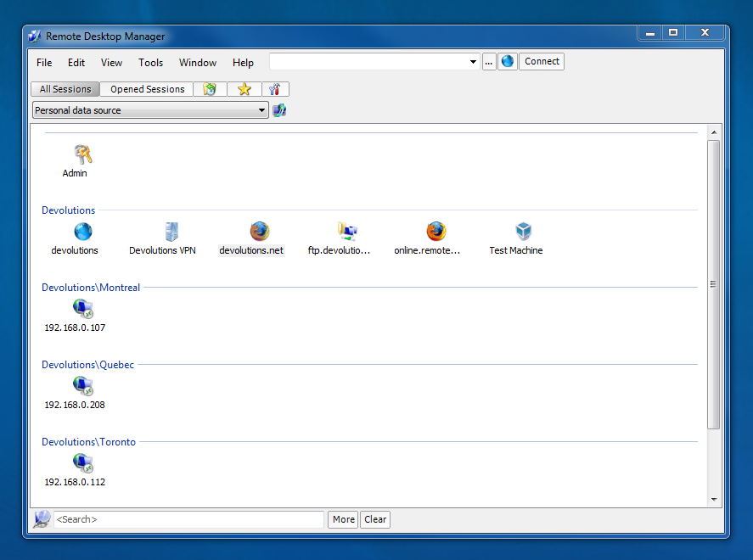This screenshot has height=560, width=753.
Task: Open the Tools menu
Action: click(x=150, y=63)
